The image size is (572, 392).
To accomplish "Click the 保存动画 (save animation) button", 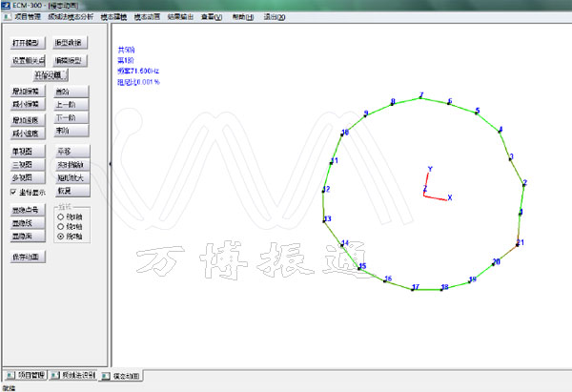I will click(26, 257).
